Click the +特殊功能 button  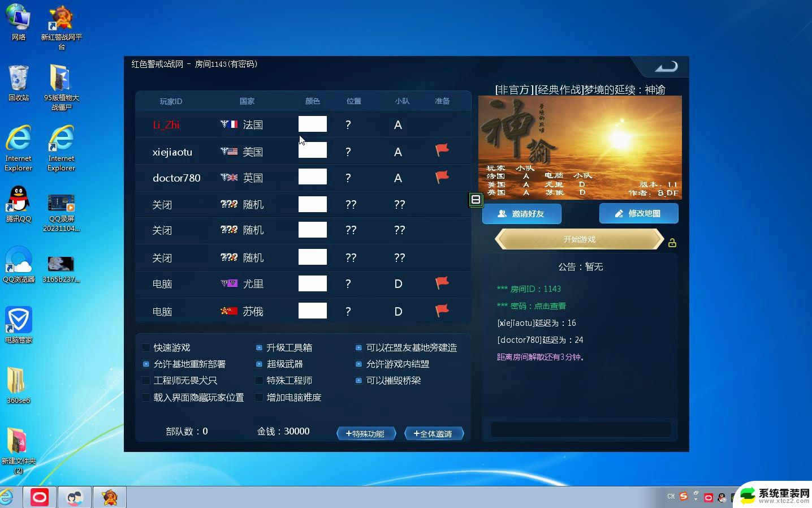[366, 433]
